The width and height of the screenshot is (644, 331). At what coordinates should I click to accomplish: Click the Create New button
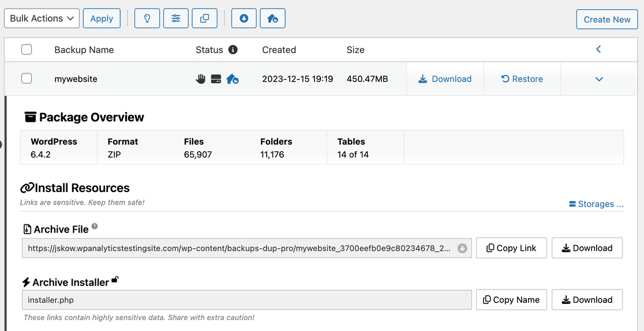tap(606, 19)
